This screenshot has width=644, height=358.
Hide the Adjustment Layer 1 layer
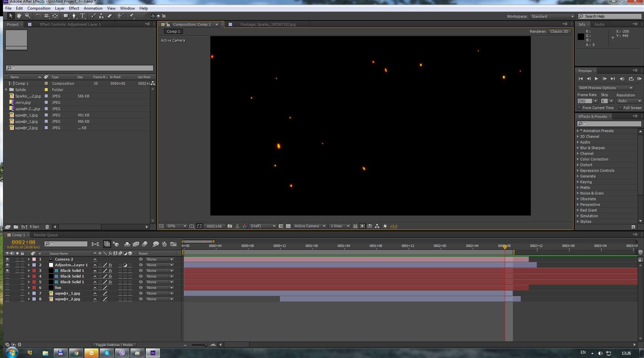(x=7, y=265)
